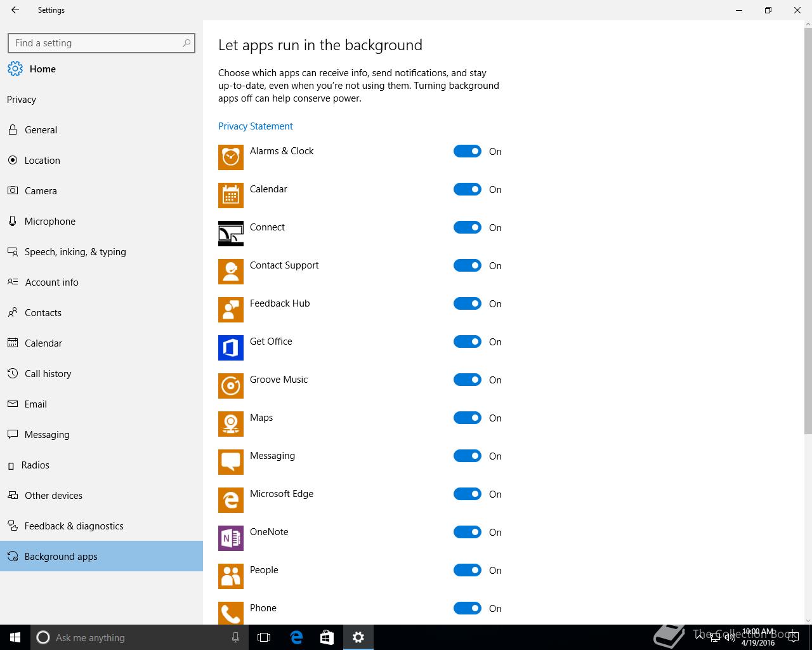
Task: Select Account info in sidebar
Action: (x=101, y=282)
